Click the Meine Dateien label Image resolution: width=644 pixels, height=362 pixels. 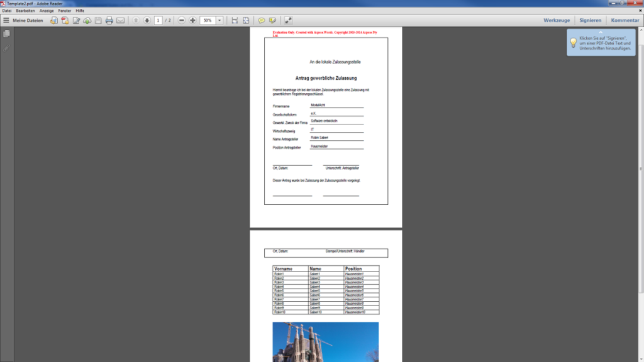click(28, 20)
